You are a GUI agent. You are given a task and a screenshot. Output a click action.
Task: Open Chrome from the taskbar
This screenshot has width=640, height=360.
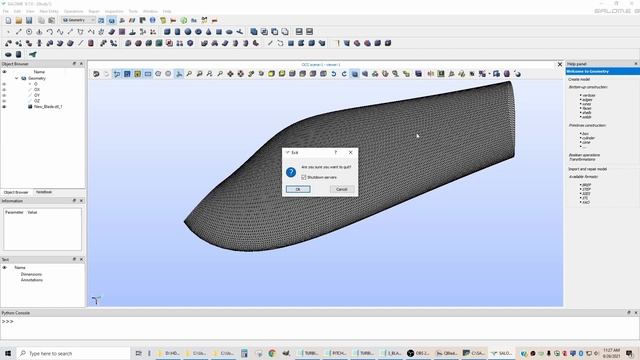coord(272,353)
